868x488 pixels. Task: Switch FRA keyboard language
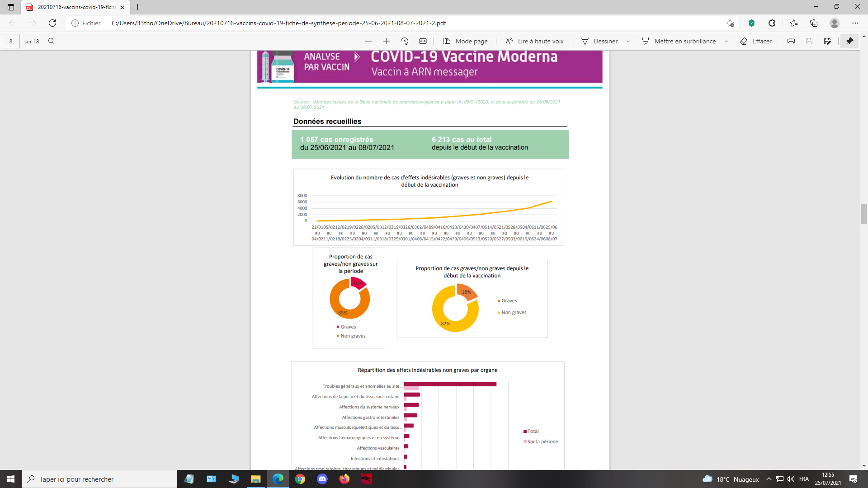click(804, 479)
